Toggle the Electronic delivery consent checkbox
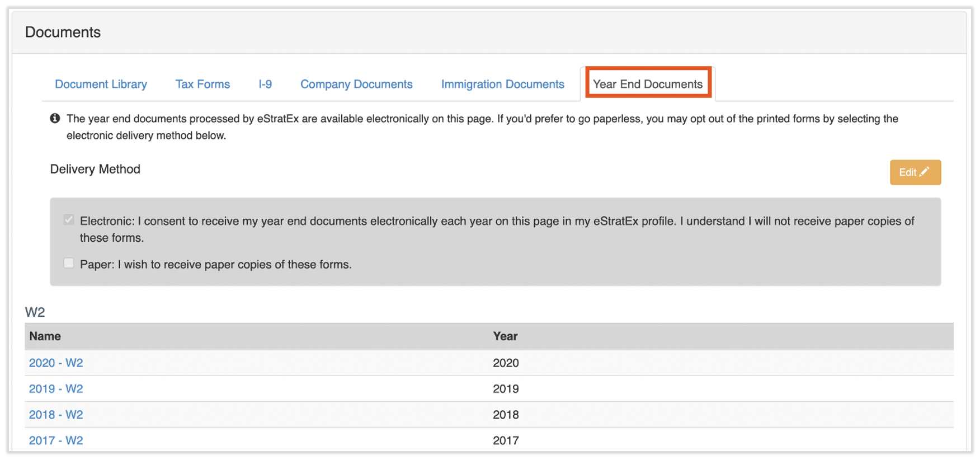Screen dimensions: 980x460 pos(69,220)
